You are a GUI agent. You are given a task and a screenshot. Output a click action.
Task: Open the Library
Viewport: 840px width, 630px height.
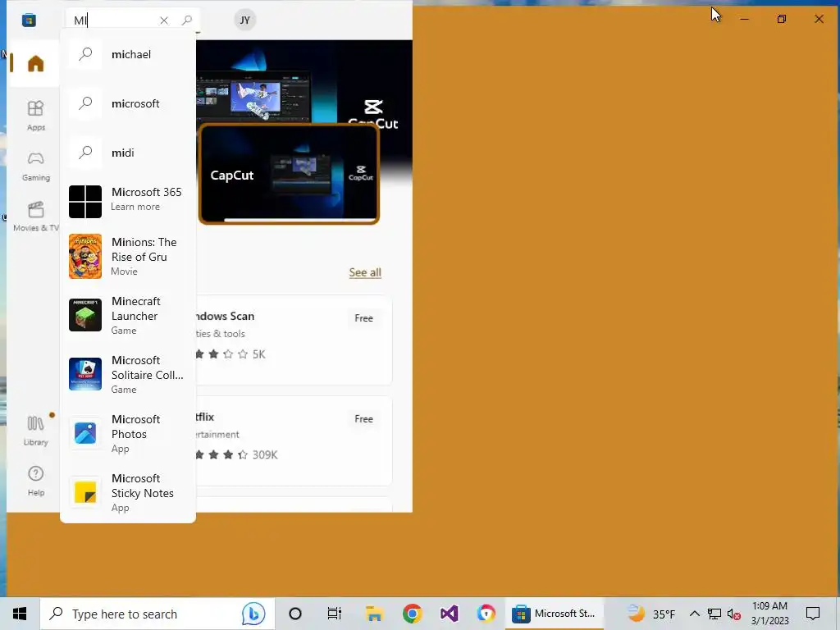(35, 430)
